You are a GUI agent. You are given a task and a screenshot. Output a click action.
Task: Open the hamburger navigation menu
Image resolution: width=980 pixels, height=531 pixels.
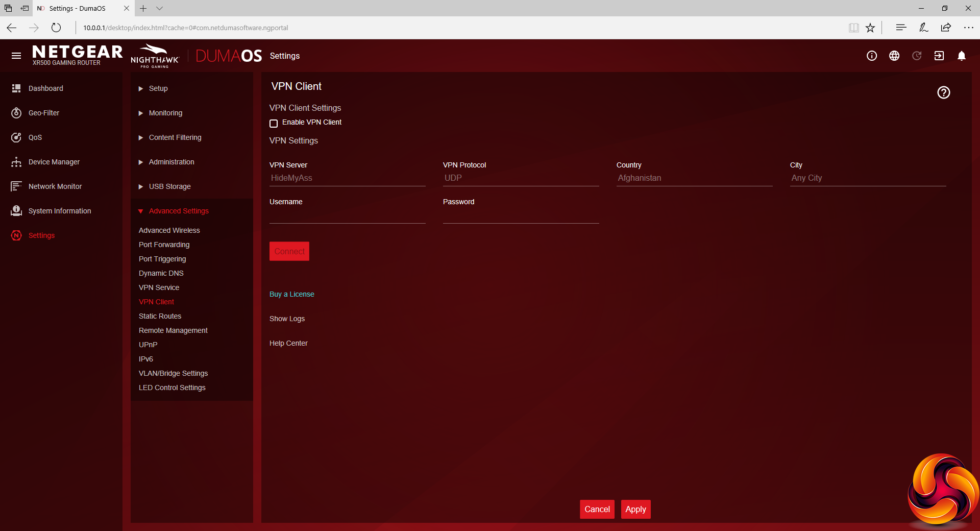(x=16, y=56)
